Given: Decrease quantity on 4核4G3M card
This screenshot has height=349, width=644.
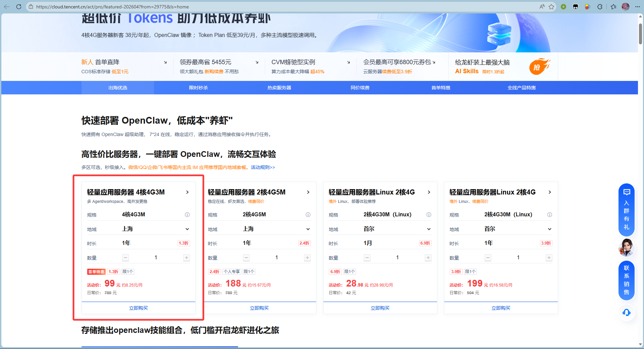Looking at the screenshot, I should 126,258.
